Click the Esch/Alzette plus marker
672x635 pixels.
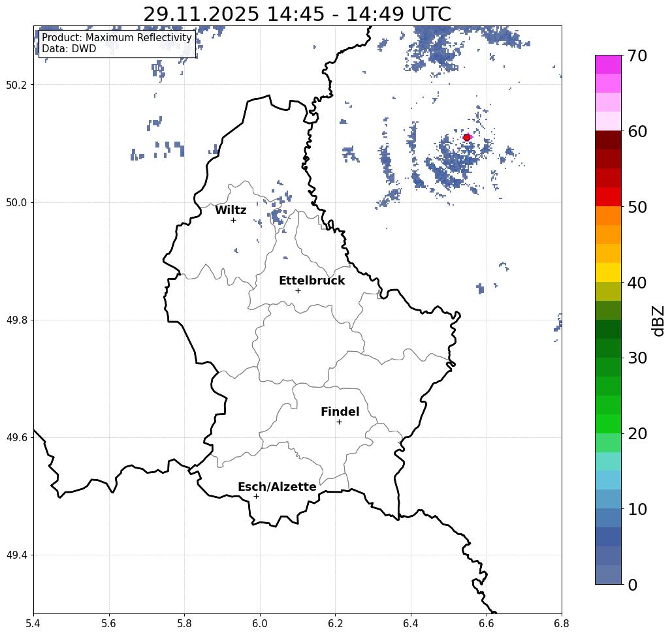click(256, 497)
